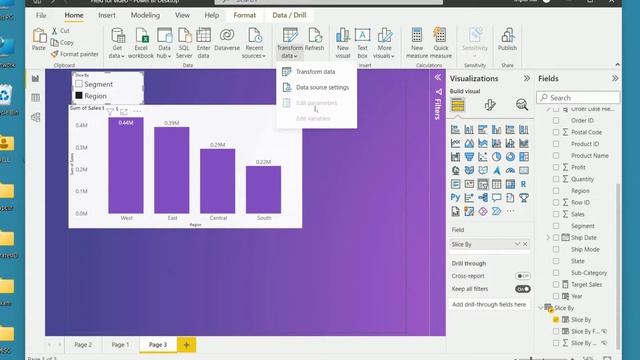
Task: Go to Page 2 tab
Action: click(x=83, y=344)
